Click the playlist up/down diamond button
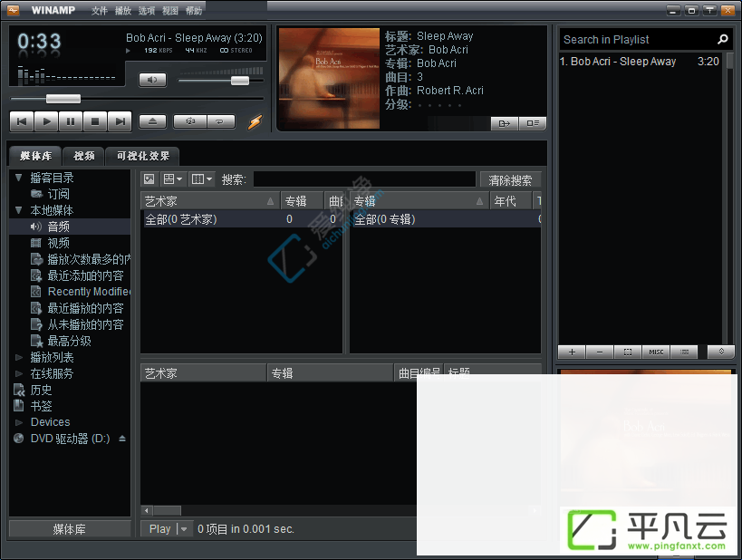Viewport: 742px width, 560px height. click(x=721, y=352)
